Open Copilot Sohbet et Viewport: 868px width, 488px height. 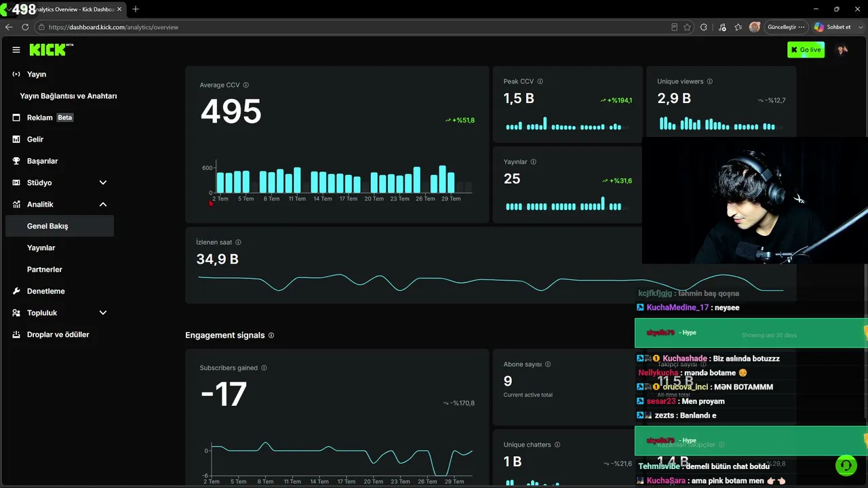(832, 27)
